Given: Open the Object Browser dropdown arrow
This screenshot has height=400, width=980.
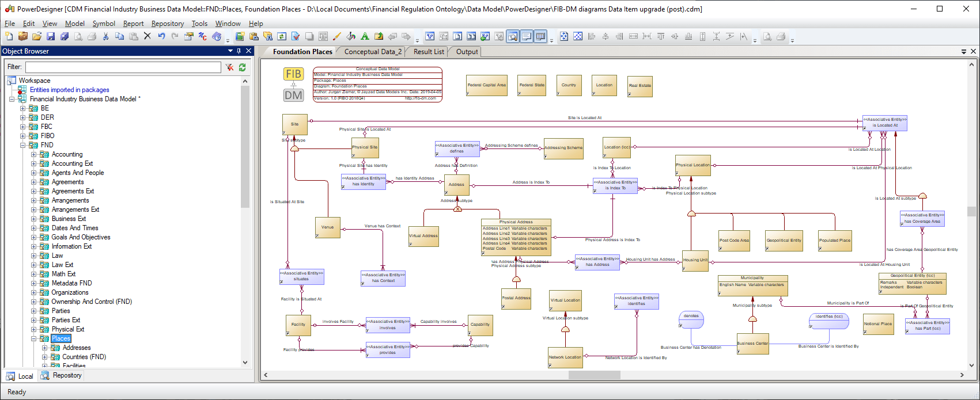Looking at the screenshot, I should (x=230, y=51).
